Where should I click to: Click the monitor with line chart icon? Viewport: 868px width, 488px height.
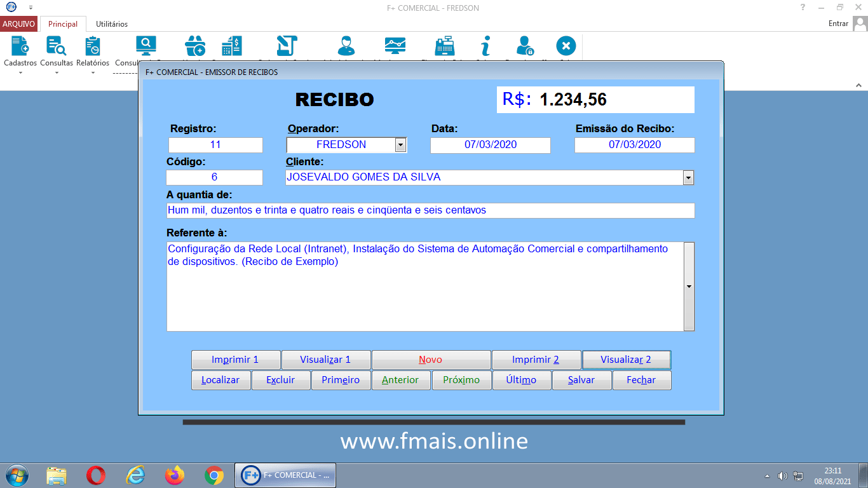[395, 46]
